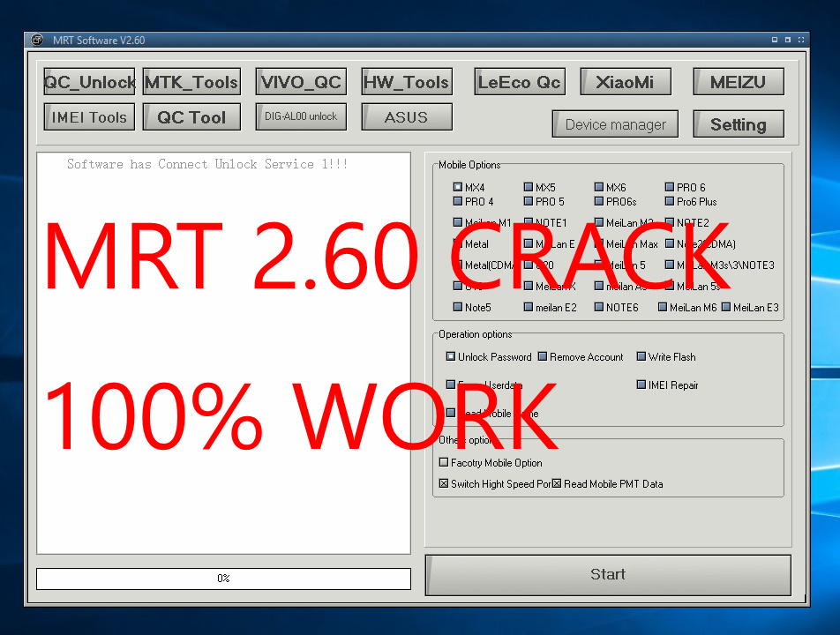Enable the IMEI Repair operation
840x635 pixels.
click(641, 385)
